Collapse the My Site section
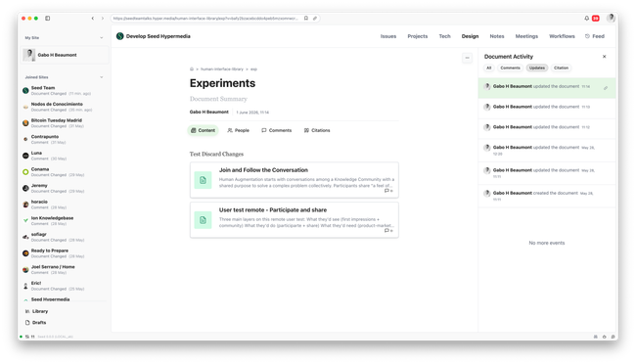This screenshot has height=364, width=636. 102,38
